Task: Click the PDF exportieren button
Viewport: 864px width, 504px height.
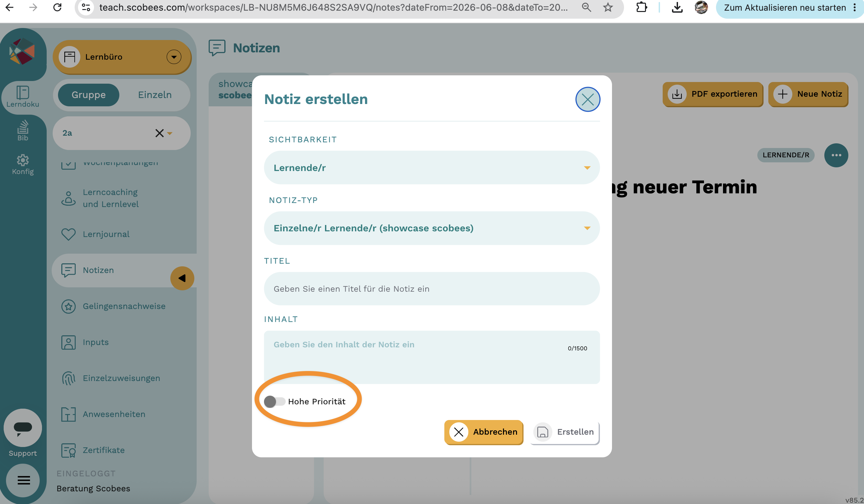Action: tap(713, 94)
